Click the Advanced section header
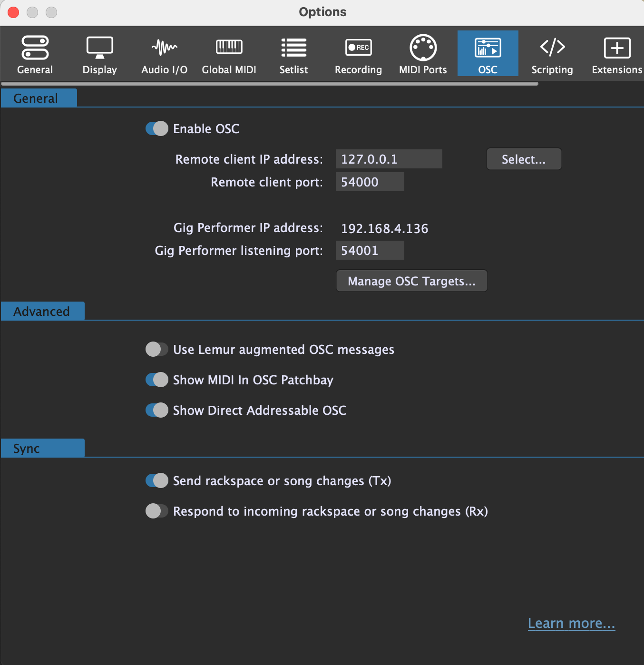Screen dimensions: 644x665 [x=42, y=311]
